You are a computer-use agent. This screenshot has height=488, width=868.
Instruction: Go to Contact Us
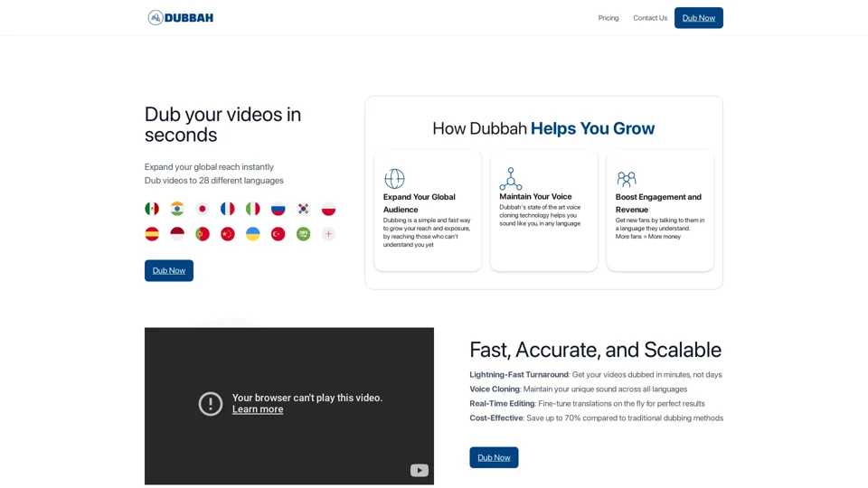(650, 18)
